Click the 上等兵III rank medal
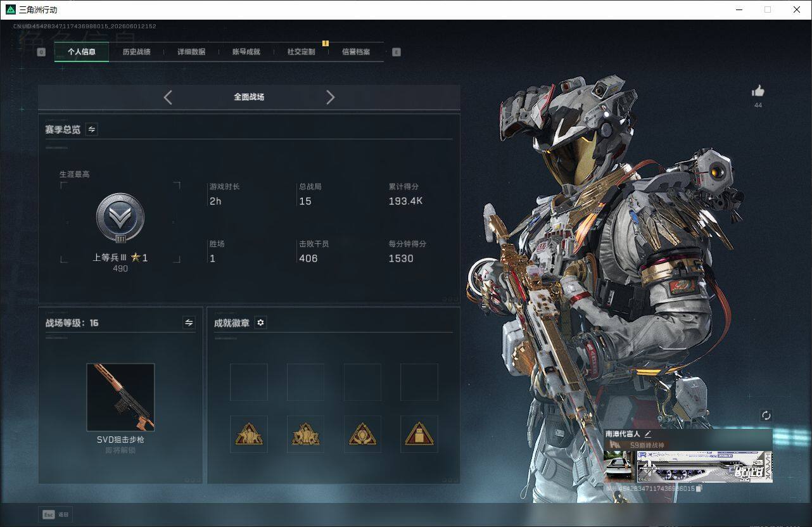812x527 pixels. 120,218
